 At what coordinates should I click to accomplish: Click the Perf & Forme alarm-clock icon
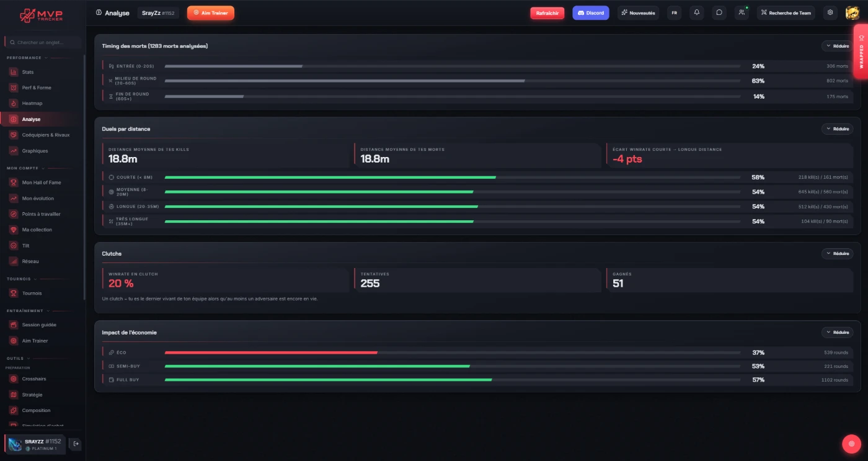coord(14,87)
